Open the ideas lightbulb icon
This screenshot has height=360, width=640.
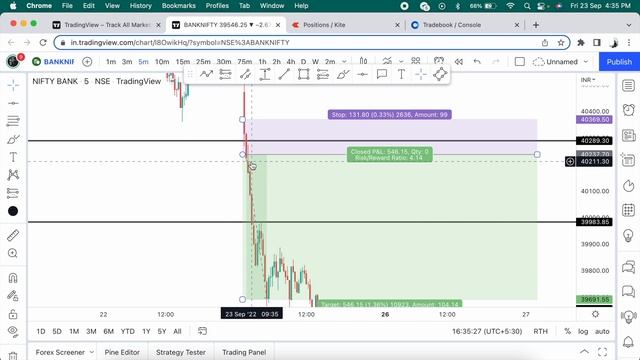pos(629,236)
